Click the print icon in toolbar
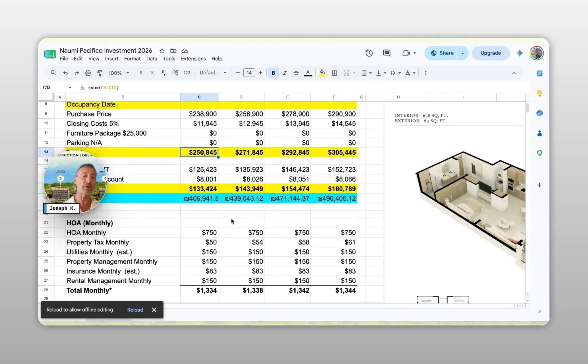The height and width of the screenshot is (364, 588). click(x=88, y=73)
